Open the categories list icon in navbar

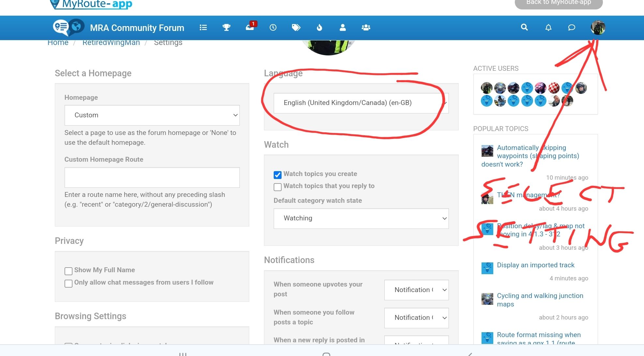(203, 28)
